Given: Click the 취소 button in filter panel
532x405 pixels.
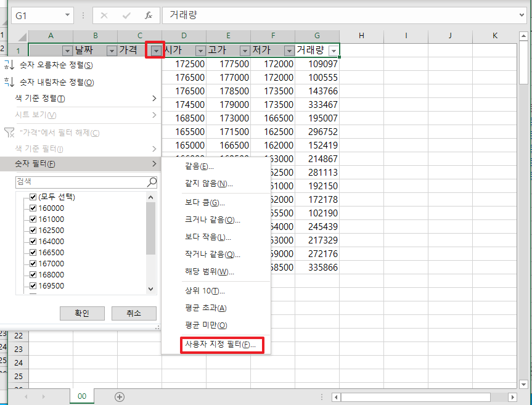Looking at the screenshot, I should pos(134,313).
